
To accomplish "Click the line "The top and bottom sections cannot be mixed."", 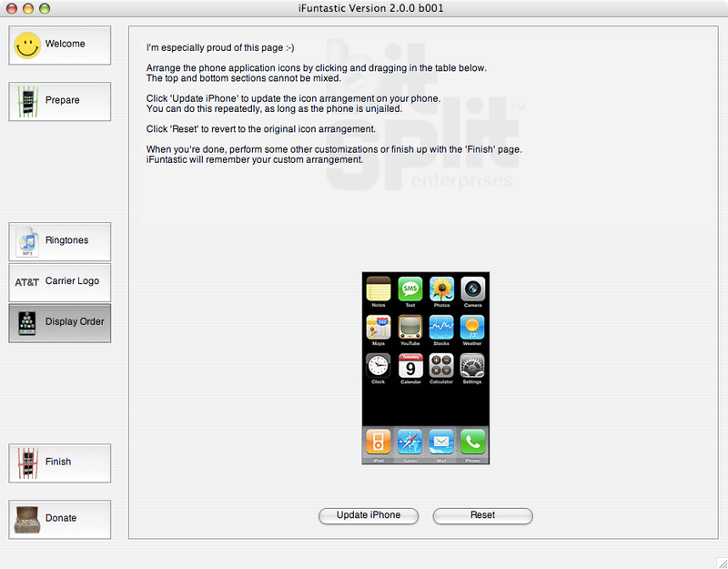I will tap(243, 78).
